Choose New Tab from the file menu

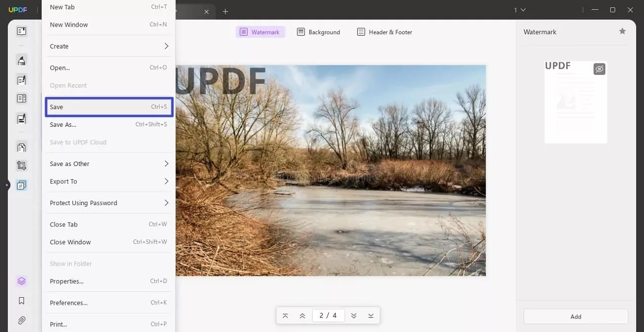coord(108,7)
